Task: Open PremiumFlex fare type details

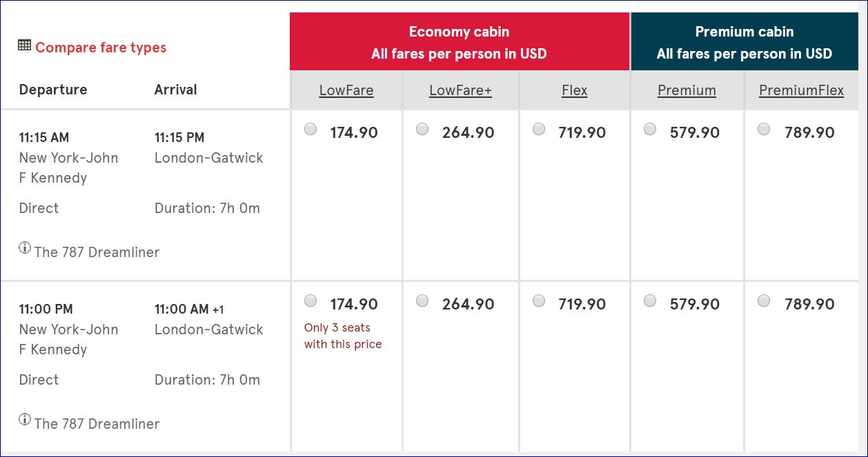Action: (x=801, y=90)
